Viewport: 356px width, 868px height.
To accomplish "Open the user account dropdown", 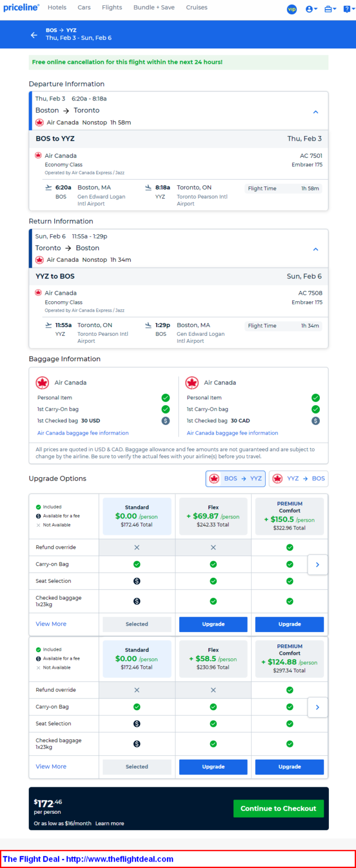I will [x=311, y=9].
